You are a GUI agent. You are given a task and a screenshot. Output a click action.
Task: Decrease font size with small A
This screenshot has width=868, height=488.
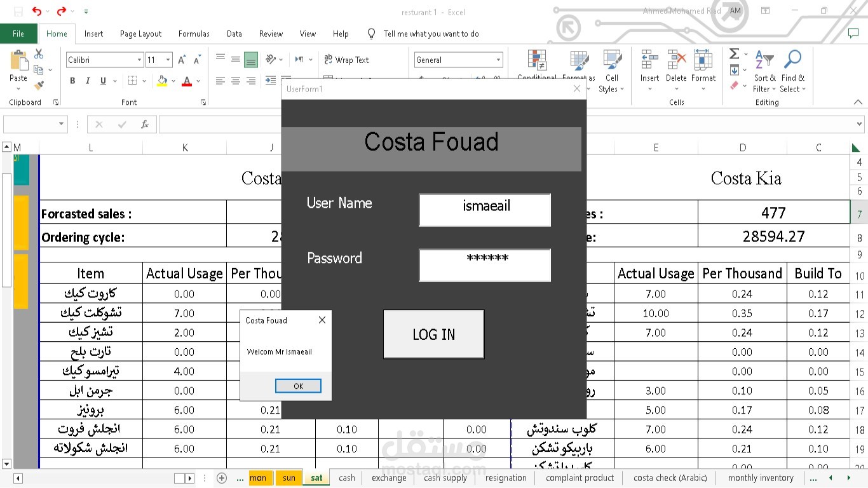click(197, 60)
